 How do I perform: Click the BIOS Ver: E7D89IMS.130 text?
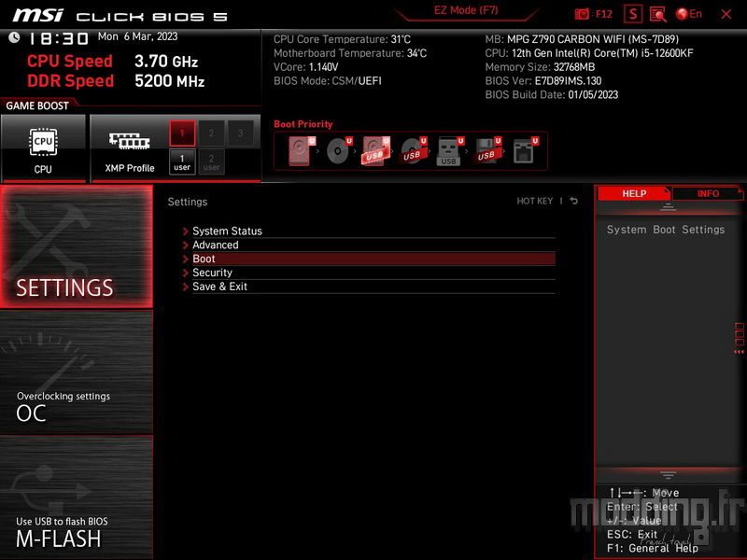coord(543,81)
